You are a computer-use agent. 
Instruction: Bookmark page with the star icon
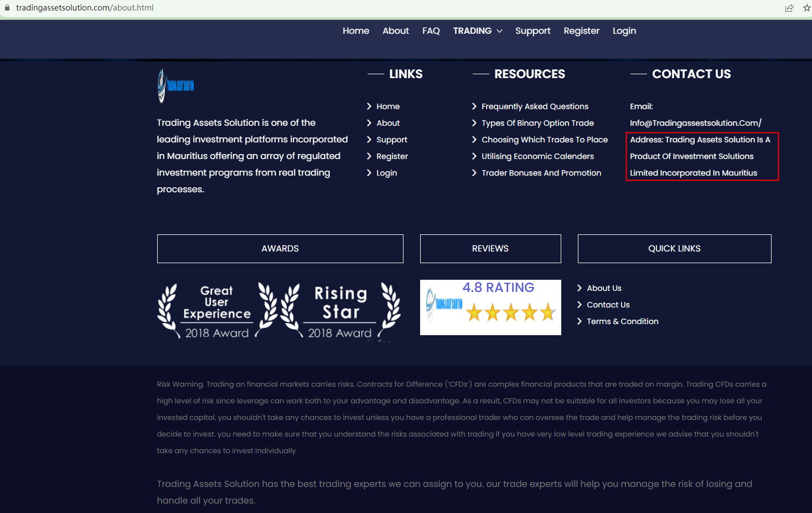click(x=806, y=8)
